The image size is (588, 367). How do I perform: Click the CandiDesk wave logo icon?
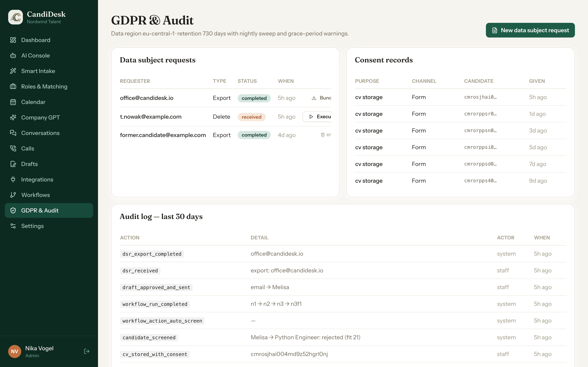[16, 17]
